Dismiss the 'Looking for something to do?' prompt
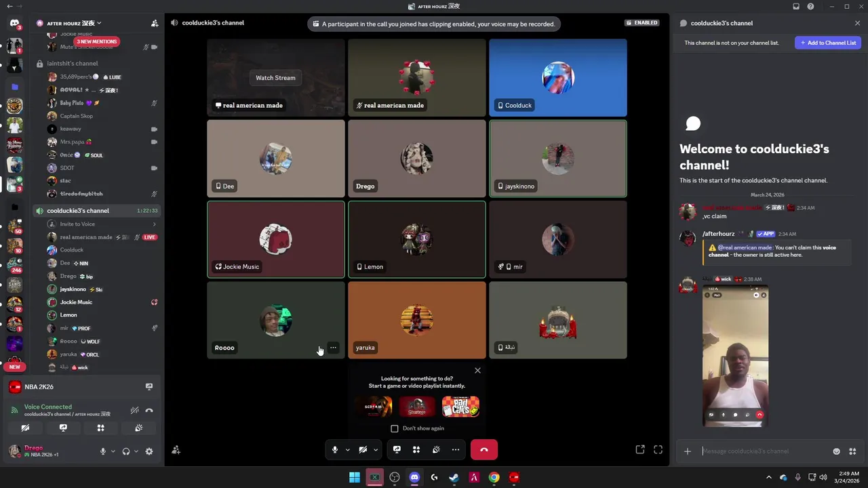The image size is (868, 488). click(477, 371)
